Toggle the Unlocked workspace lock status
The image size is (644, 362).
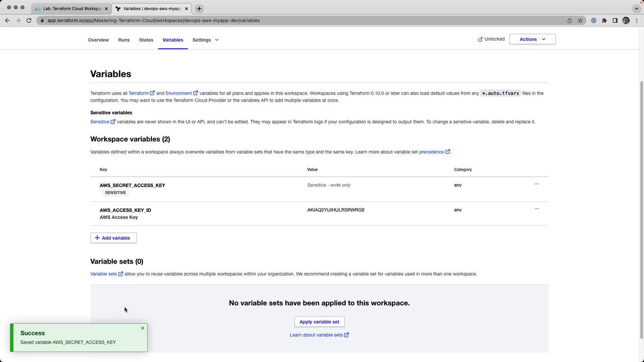pyautogui.click(x=491, y=39)
